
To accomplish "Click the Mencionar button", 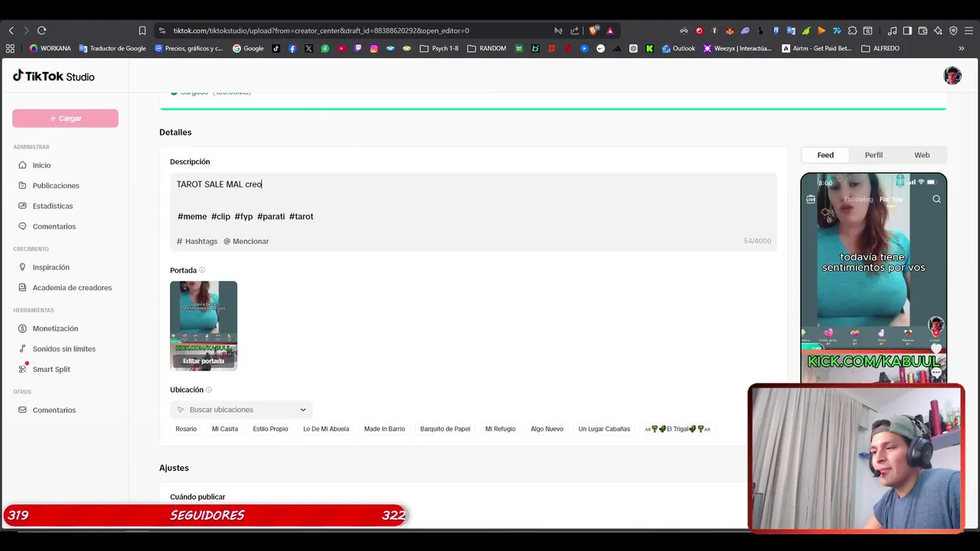I will pyautogui.click(x=246, y=241).
